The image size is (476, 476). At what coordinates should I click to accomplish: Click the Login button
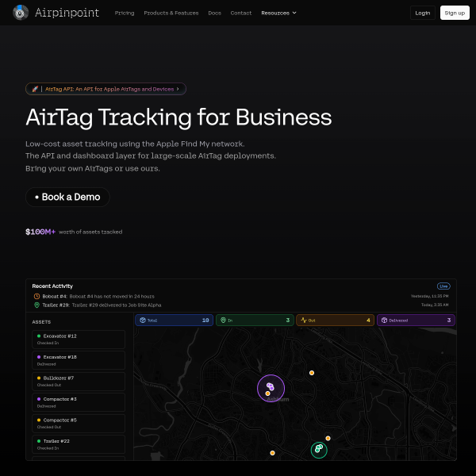pyautogui.click(x=423, y=13)
